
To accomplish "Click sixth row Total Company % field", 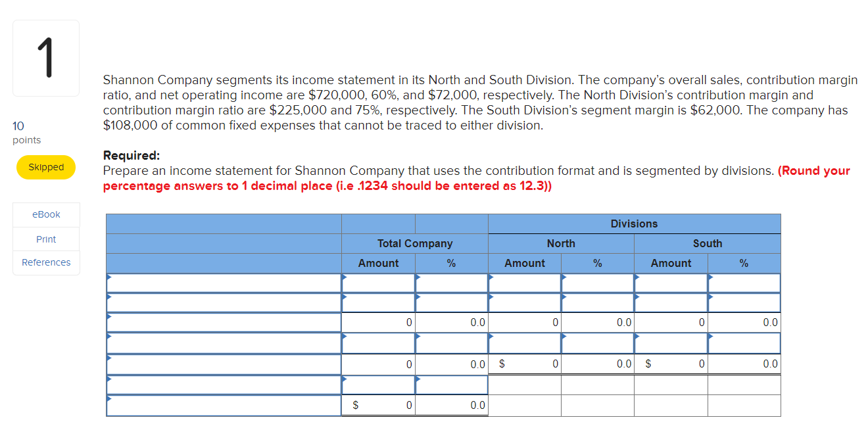I will [452, 385].
